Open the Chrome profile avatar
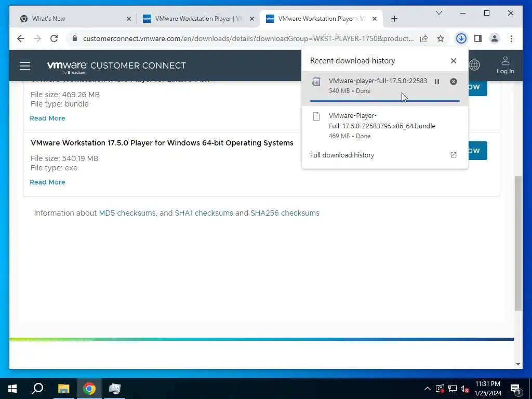Viewport: 532px width, 399px height. point(495,38)
